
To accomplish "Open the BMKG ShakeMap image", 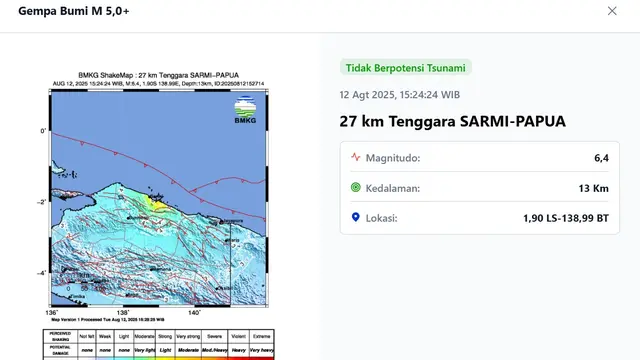I will (x=158, y=216).
